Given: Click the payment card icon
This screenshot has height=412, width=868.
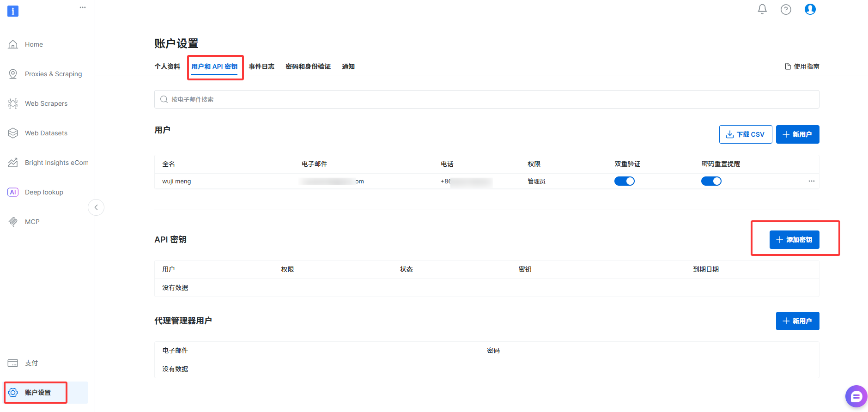Looking at the screenshot, I should tap(13, 363).
